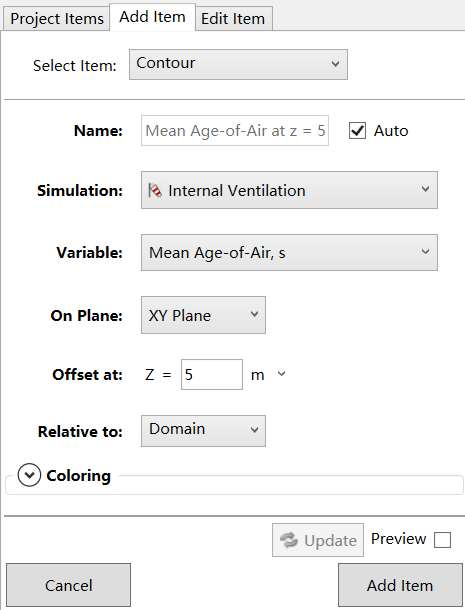Select the Add Item tab

point(153,17)
